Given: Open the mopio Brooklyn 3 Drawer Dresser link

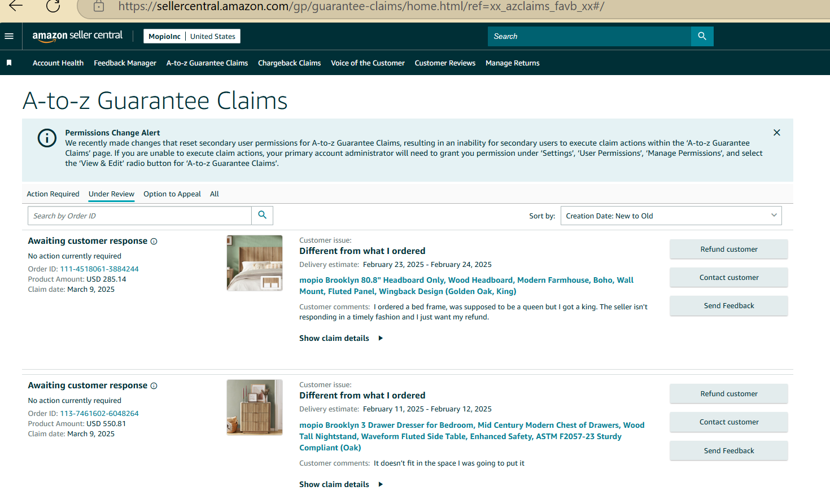Looking at the screenshot, I should [472, 436].
